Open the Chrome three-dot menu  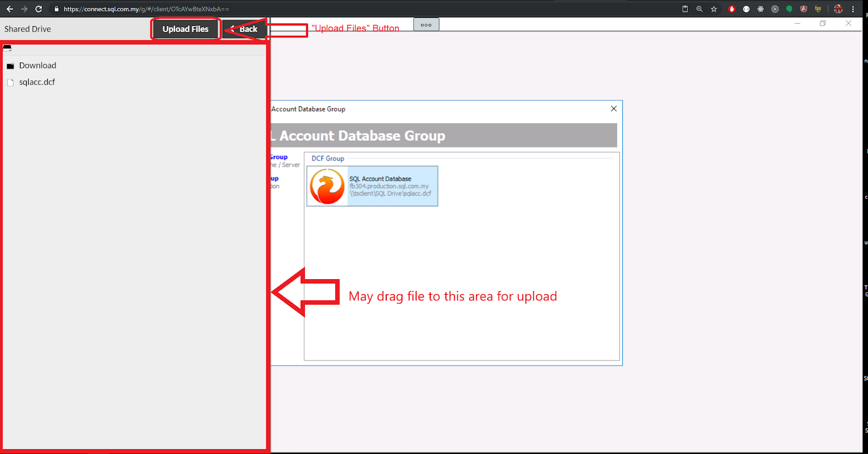853,9
